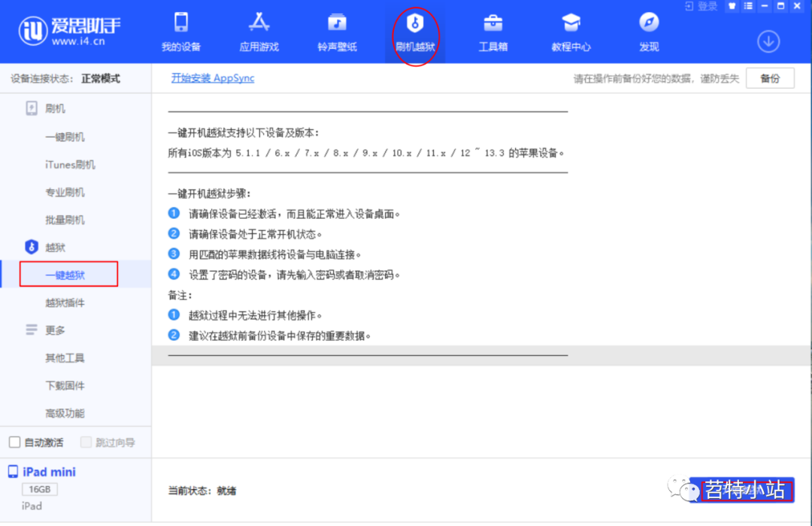Select 批量刷机 in the sidebar
812x526 pixels.
(x=65, y=220)
